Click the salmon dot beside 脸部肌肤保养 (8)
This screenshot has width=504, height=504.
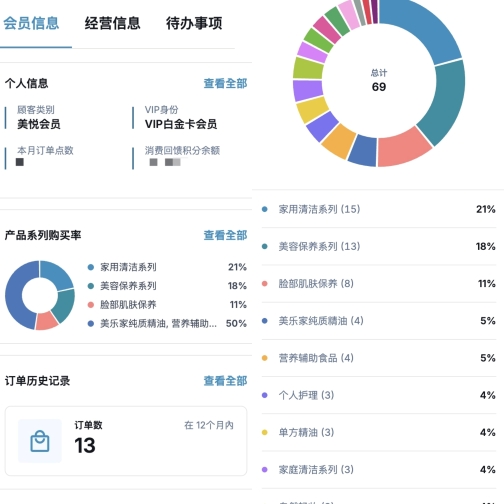(265, 284)
